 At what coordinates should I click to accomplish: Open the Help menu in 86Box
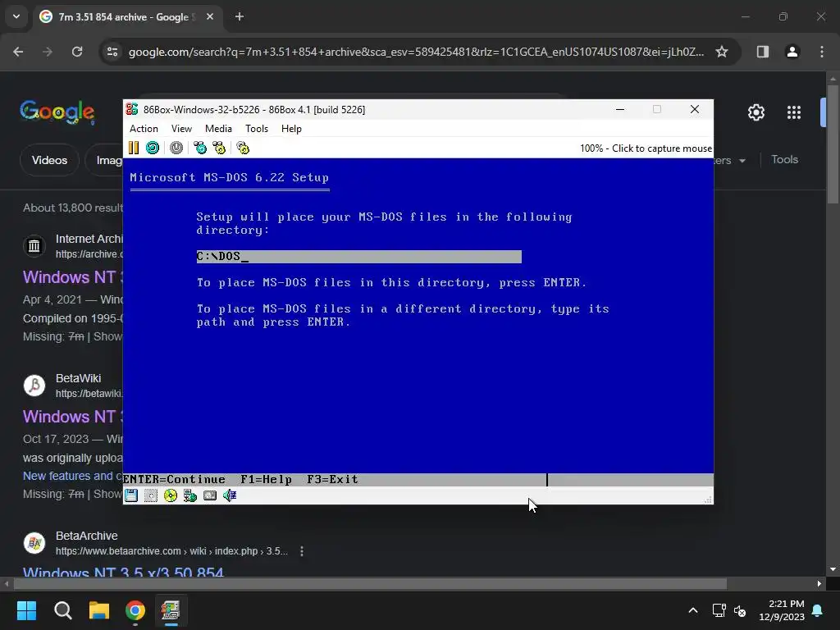click(291, 129)
